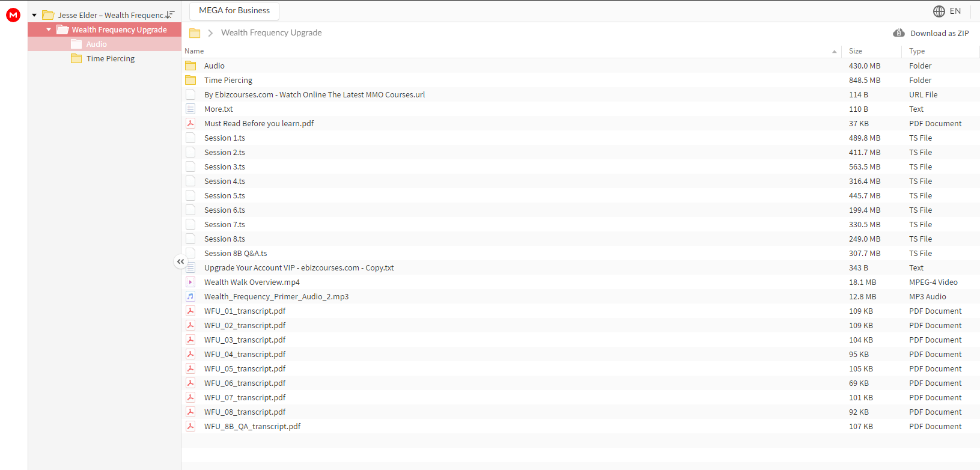Click the red MEGA logo icon
Screen dimensions: 980x470
13,15
